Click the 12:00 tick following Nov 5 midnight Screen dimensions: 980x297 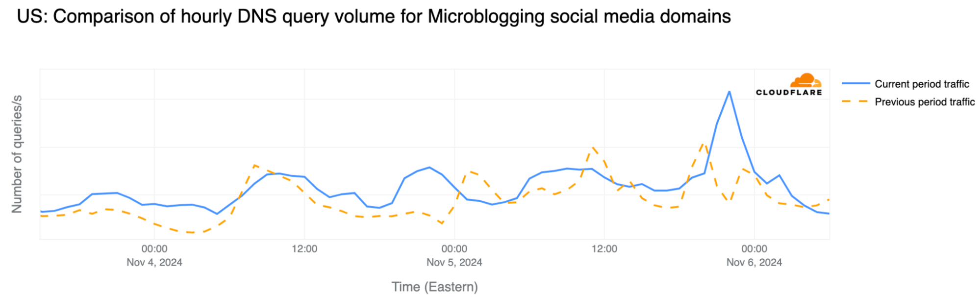pos(604,249)
